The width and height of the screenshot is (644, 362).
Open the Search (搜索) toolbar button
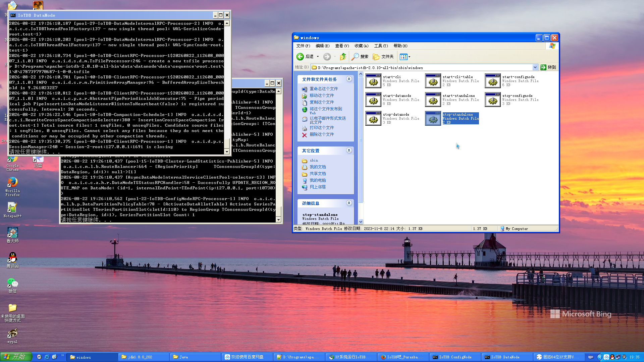tap(360, 57)
